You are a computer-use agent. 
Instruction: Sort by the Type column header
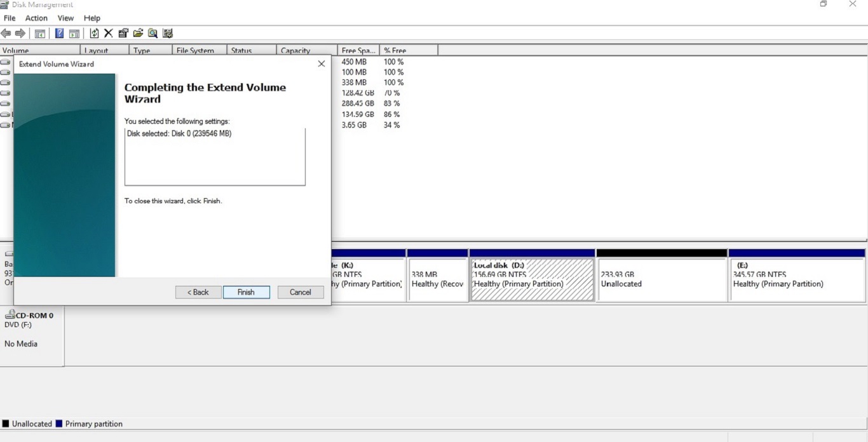point(151,50)
